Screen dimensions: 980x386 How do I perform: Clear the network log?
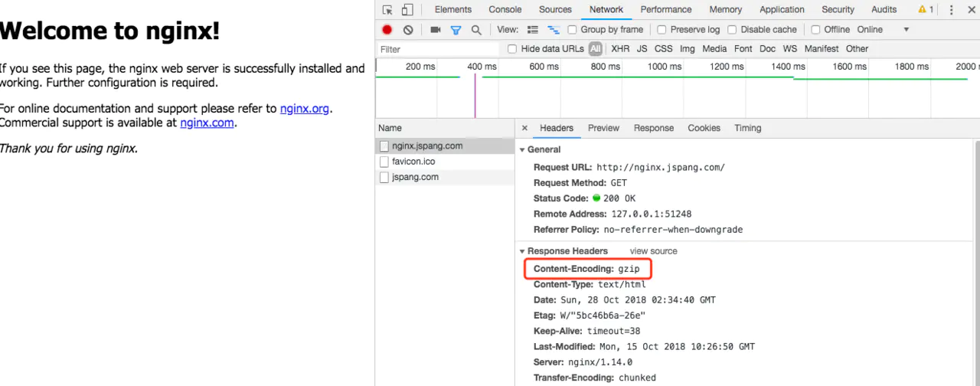[408, 30]
